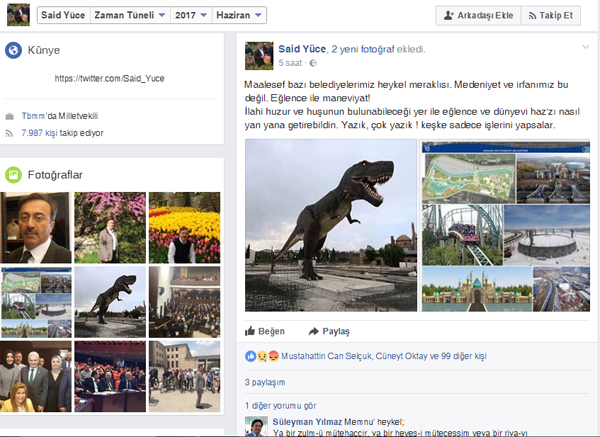Share the post with Paylaş

click(329, 331)
